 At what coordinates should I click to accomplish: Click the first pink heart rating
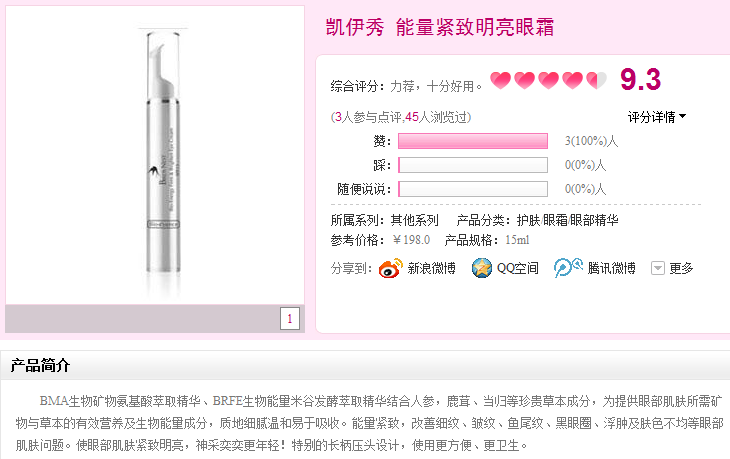pyautogui.click(x=500, y=81)
